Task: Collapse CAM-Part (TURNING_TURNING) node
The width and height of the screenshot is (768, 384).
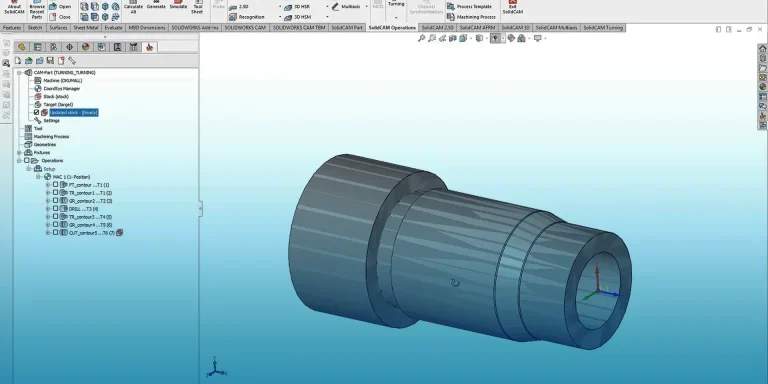Action: click(x=20, y=72)
